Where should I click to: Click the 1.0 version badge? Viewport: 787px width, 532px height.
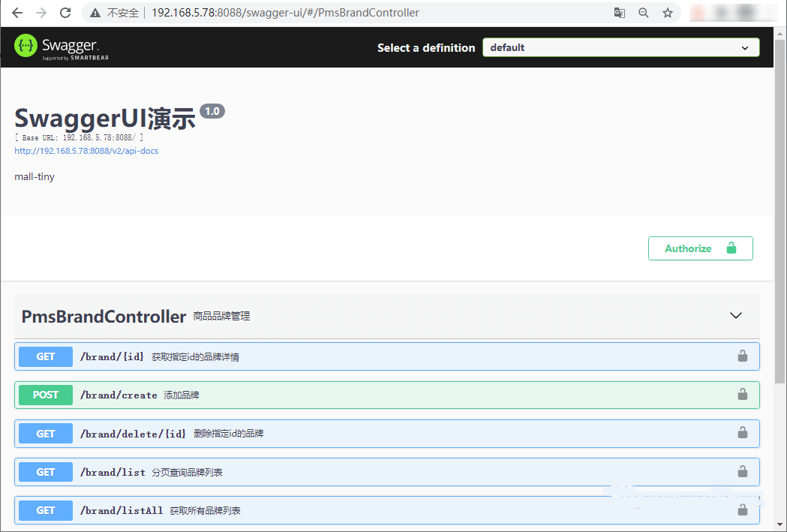click(x=212, y=111)
